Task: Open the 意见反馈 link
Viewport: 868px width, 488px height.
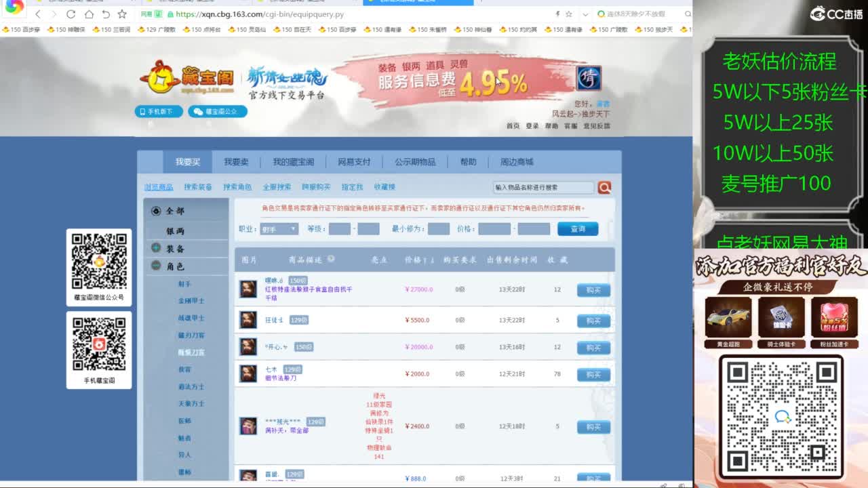Action: (597, 126)
